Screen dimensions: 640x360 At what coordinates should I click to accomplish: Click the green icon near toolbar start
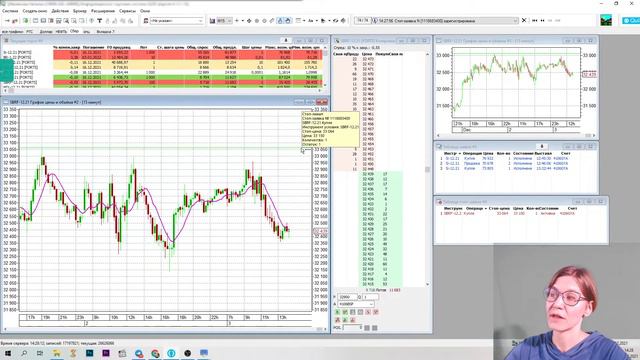tap(25, 20)
